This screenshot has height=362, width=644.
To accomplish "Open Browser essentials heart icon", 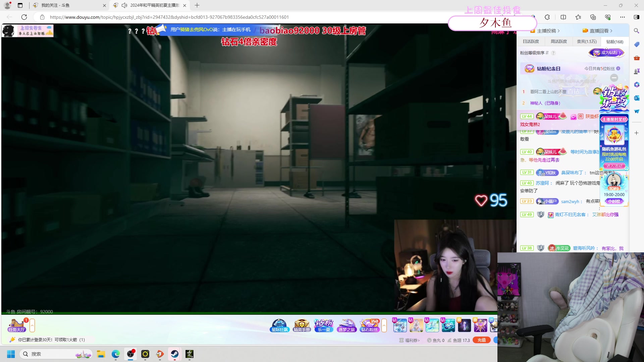I will click(x=608, y=17).
